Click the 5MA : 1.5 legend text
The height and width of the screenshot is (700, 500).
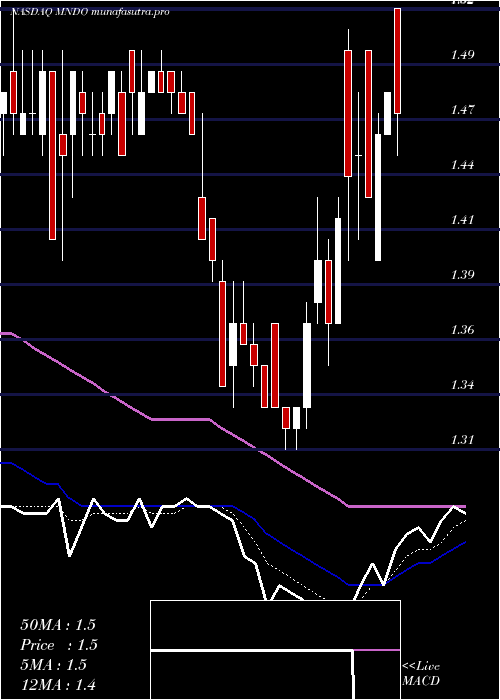click(x=54, y=665)
